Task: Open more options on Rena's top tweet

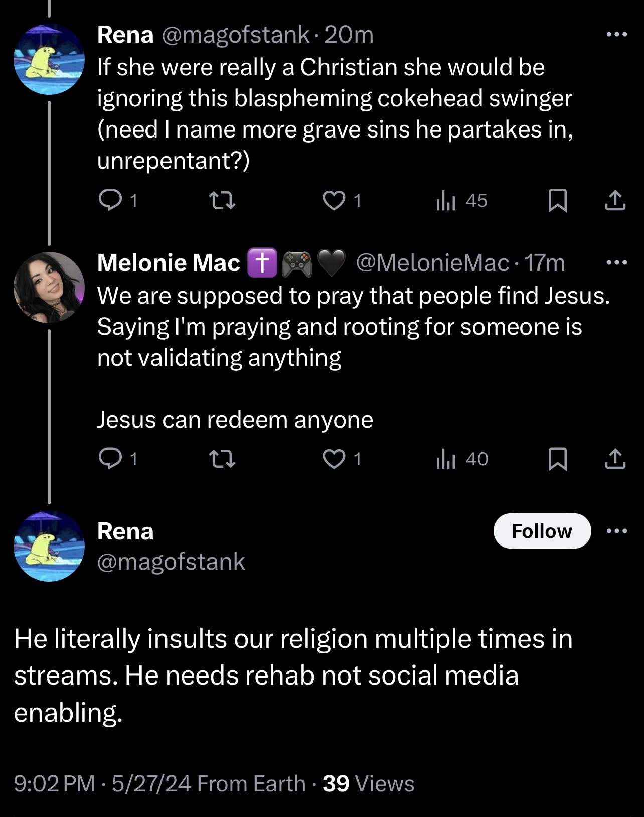Action: tap(616, 35)
